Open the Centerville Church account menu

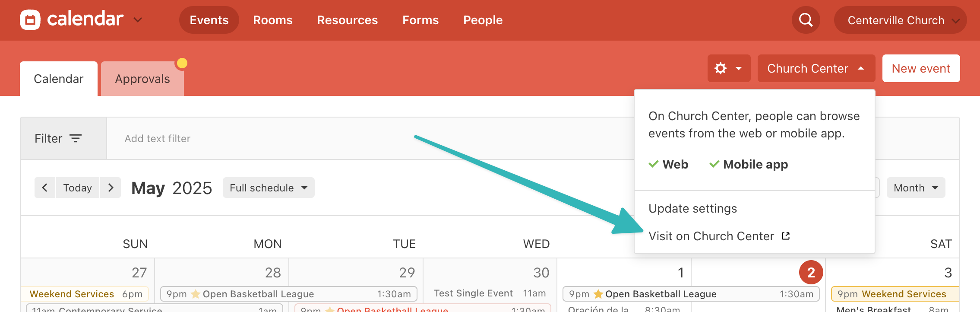[x=900, y=20]
